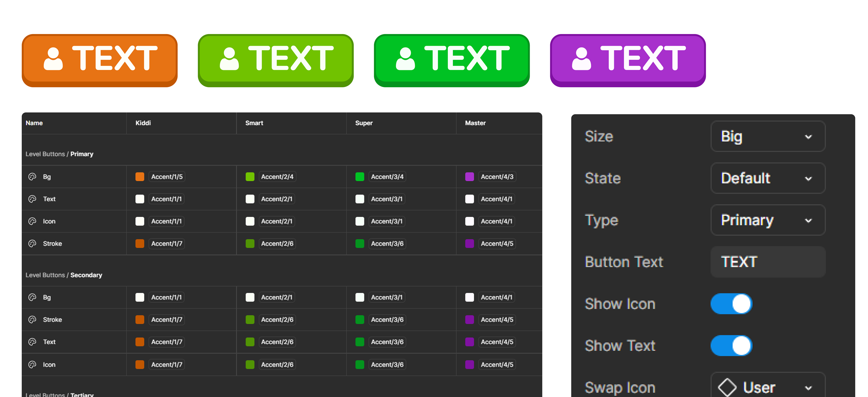Viewport: 868px width, 397px height.
Task: Click the Master column header
Action: (475, 123)
